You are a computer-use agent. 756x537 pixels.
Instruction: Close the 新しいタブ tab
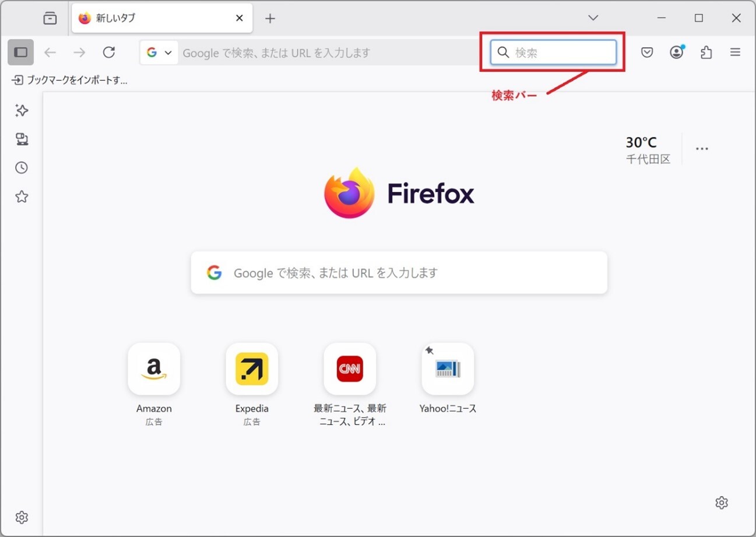[239, 19]
